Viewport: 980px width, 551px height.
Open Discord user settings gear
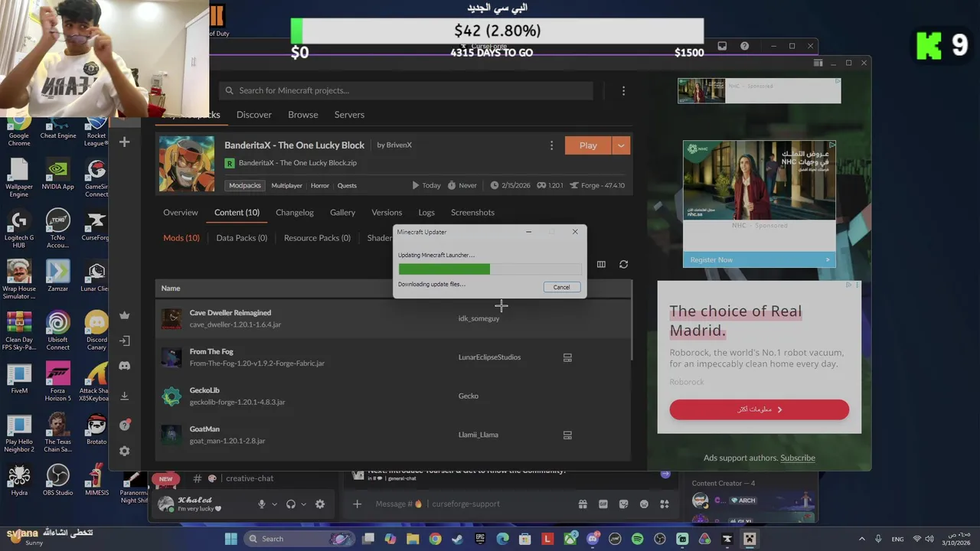tap(320, 504)
